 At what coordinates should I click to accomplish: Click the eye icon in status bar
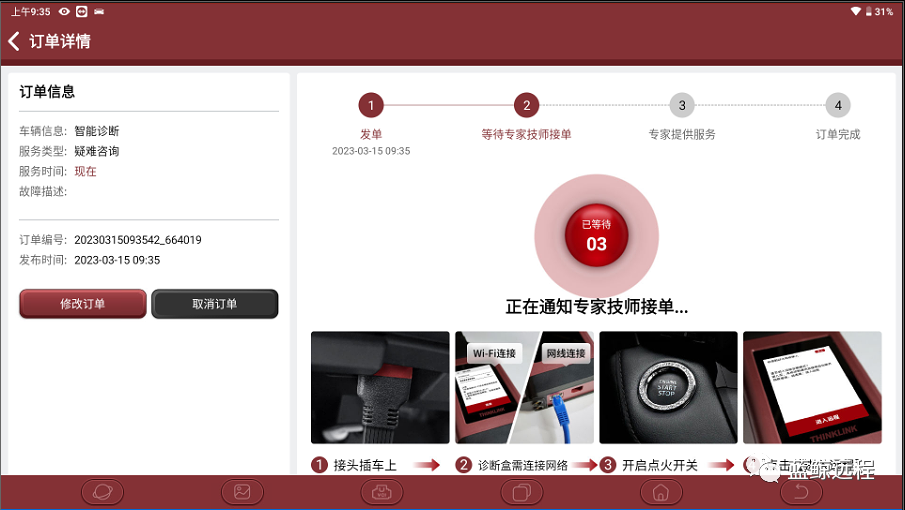click(x=64, y=11)
